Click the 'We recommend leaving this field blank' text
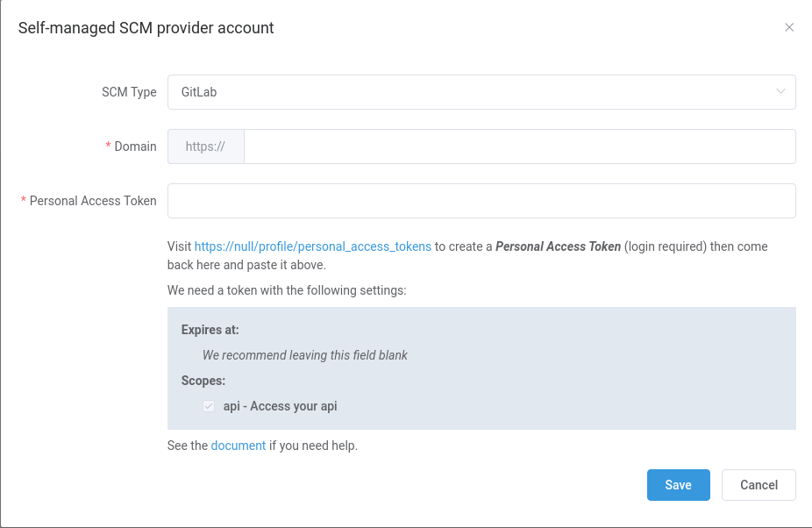The image size is (812, 528). pyautogui.click(x=305, y=355)
